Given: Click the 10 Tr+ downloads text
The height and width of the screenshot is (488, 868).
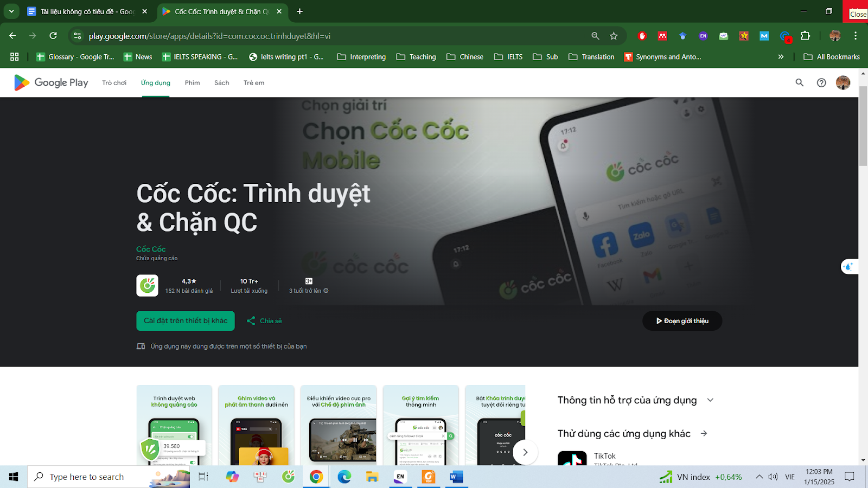Looking at the screenshot, I should (x=249, y=281).
